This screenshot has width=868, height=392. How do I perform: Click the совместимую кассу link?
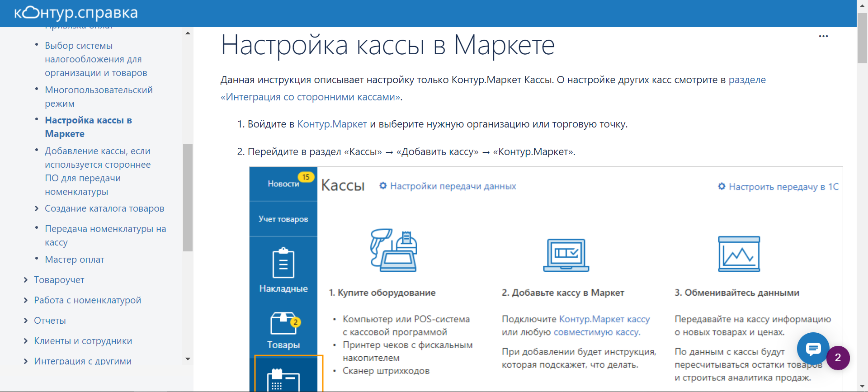(x=596, y=332)
